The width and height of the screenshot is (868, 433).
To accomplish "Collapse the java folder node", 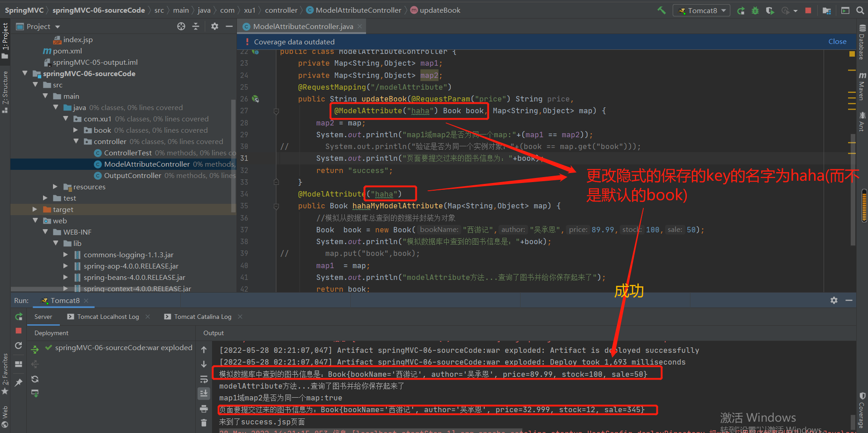I will coord(56,107).
